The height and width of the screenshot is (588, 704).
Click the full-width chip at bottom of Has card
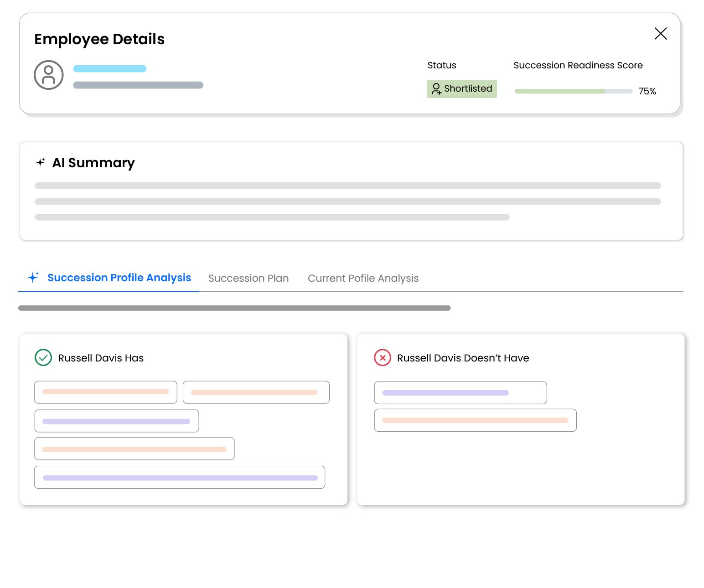180,477
